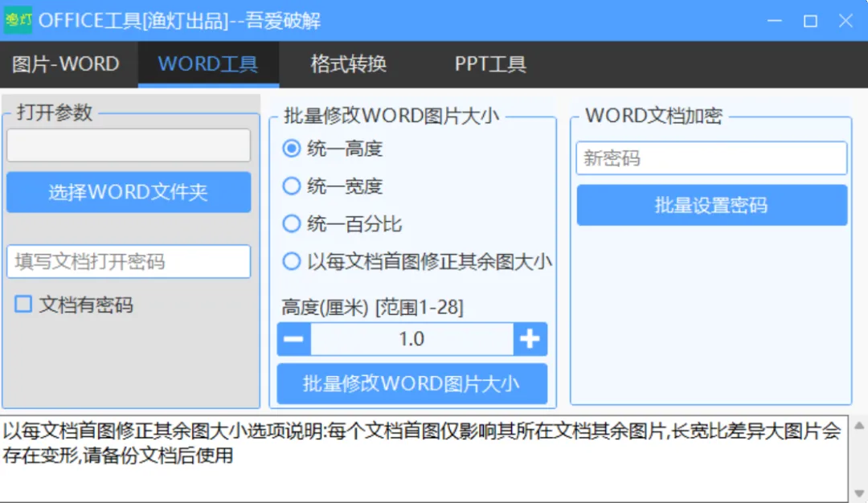Click the plus icon to increase height
The image size is (868, 503).
[530, 338]
